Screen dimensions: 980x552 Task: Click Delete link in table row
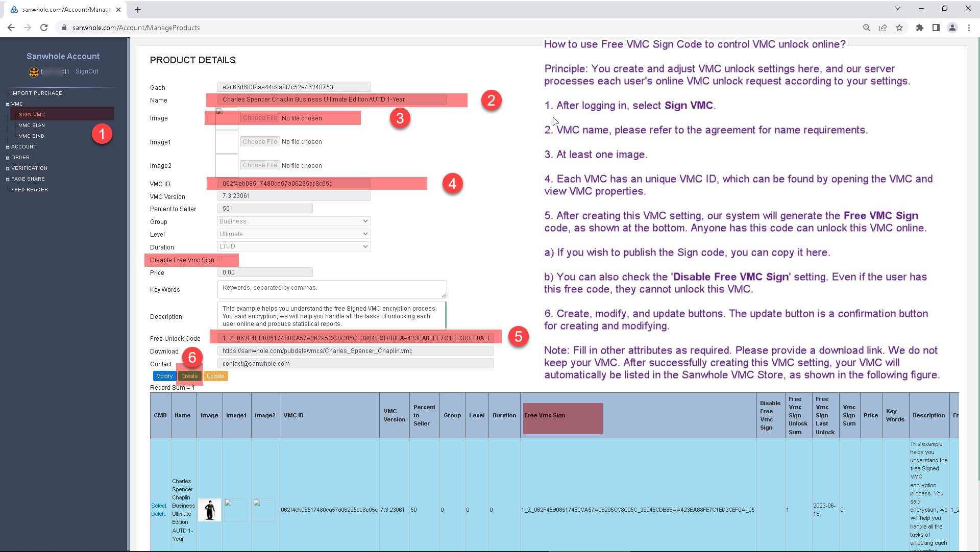coord(159,514)
